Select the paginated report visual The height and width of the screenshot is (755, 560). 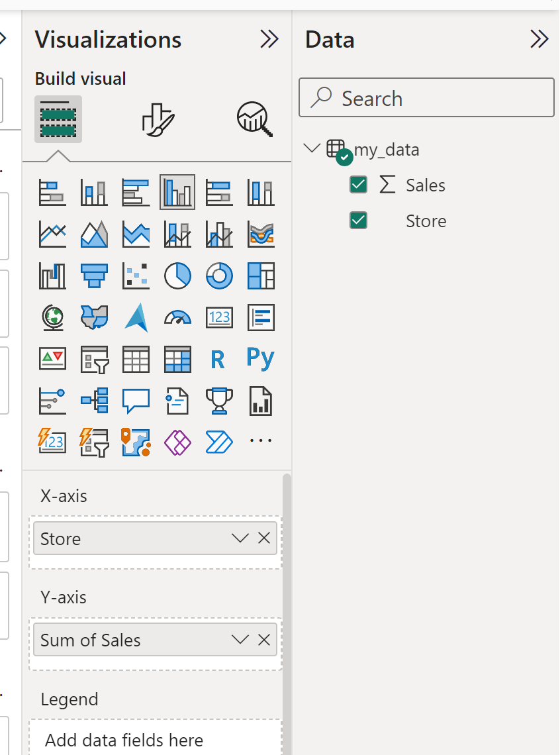261,401
